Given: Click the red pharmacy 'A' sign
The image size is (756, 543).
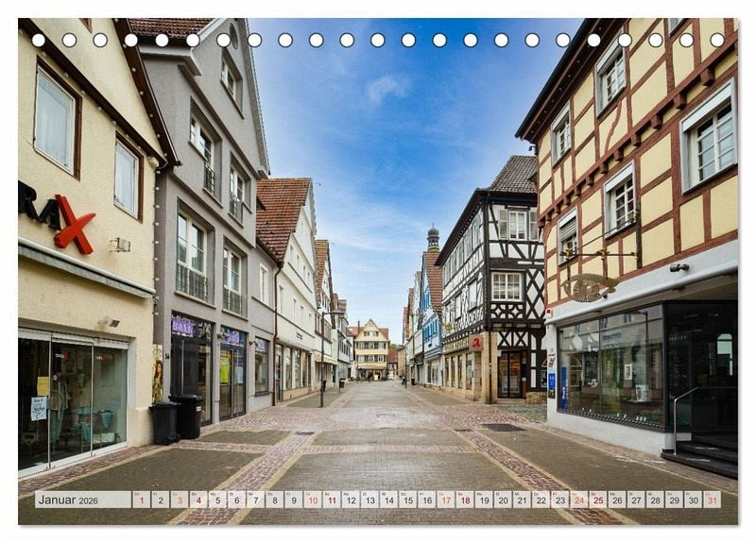Looking at the screenshot, I should (x=476, y=342).
